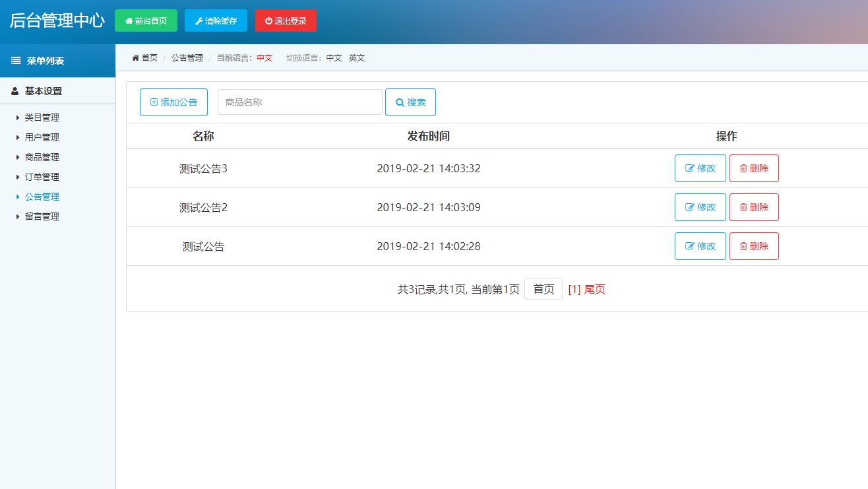This screenshot has height=489, width=868.
Task: Click the list icon beside 菜单列表
Action: (15, 61)
